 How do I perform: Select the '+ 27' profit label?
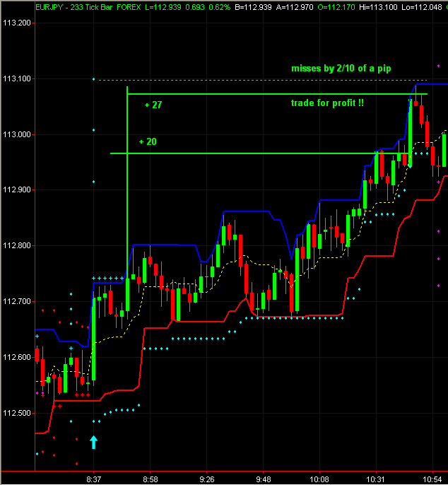point(153,105)
